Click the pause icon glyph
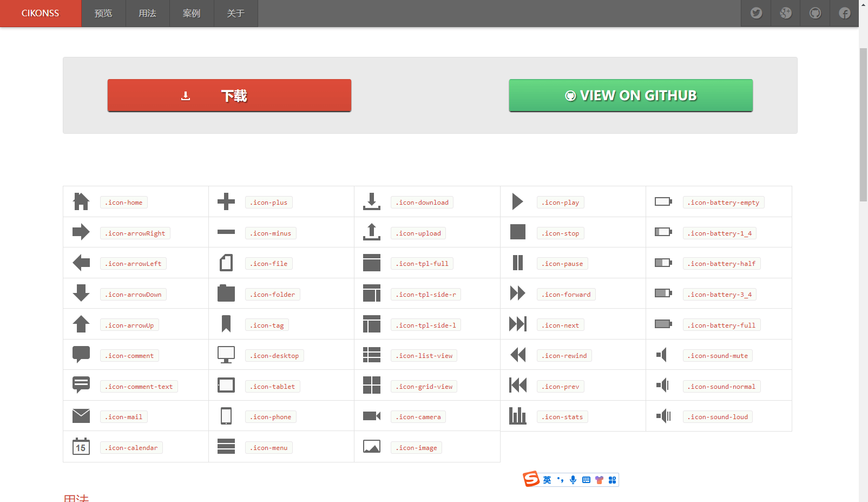The image size is (868, 502). [x=518, y=263]
